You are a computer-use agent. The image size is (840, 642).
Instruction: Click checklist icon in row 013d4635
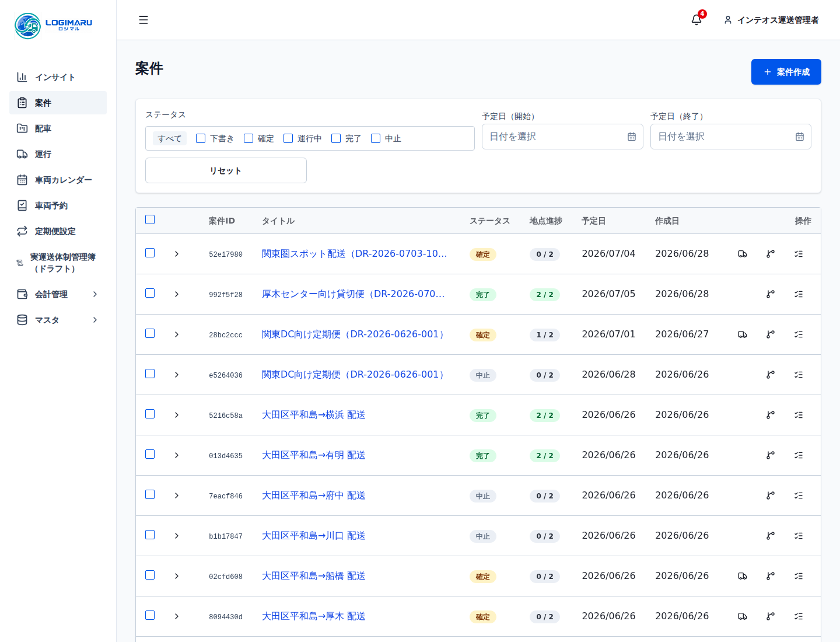click(x=799, y=455)
